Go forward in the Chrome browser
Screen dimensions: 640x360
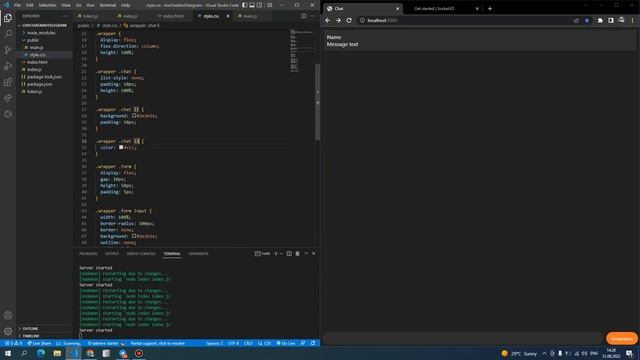[x=338, y=20]
